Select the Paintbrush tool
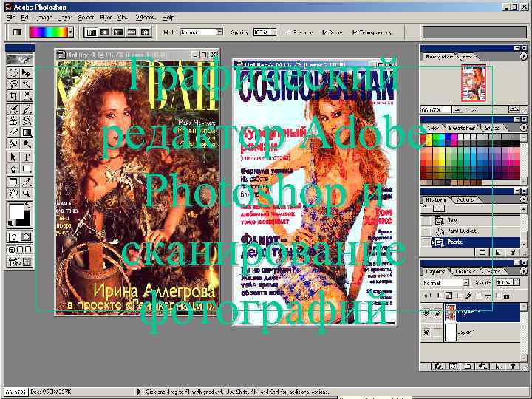The width and height of the screenshot is (532, 399). [x=27, y=109]
